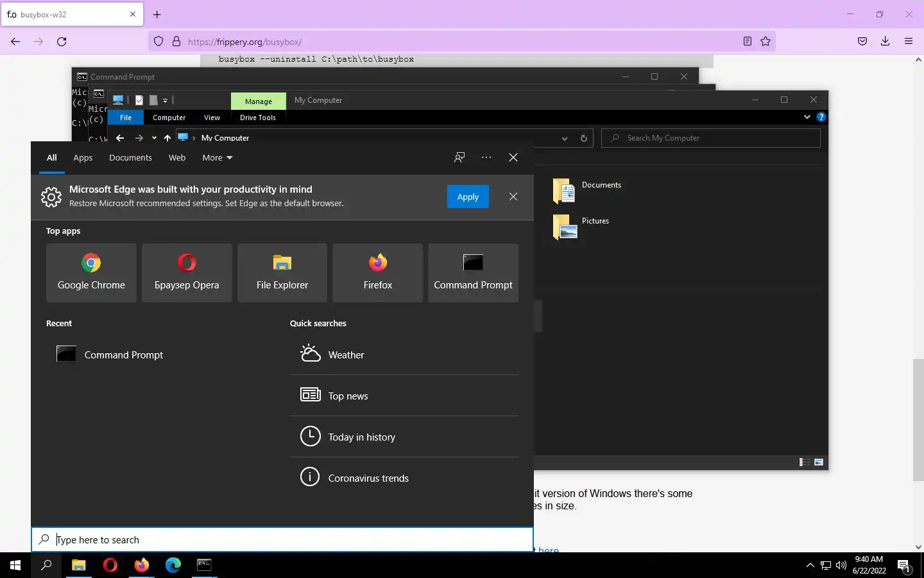Expand the More search filter dropdown
This screenshot has height=578, width=924.
pyautogui.click(x=218, y=157)
